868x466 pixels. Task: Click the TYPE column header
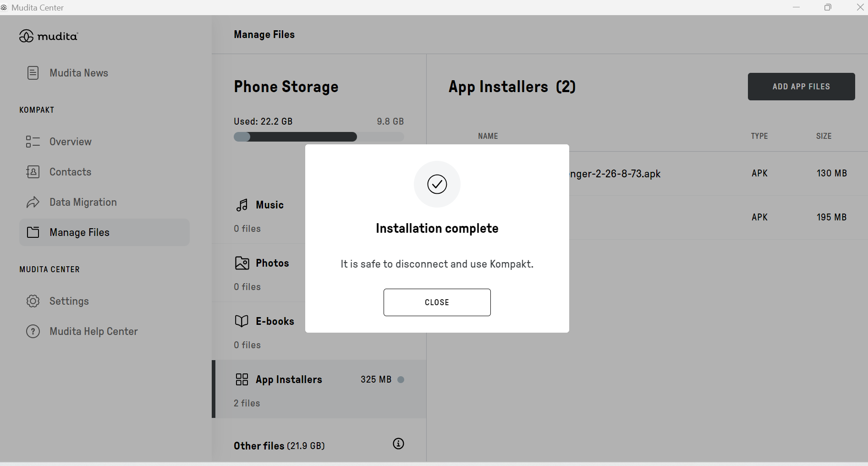tap(759, 136)
